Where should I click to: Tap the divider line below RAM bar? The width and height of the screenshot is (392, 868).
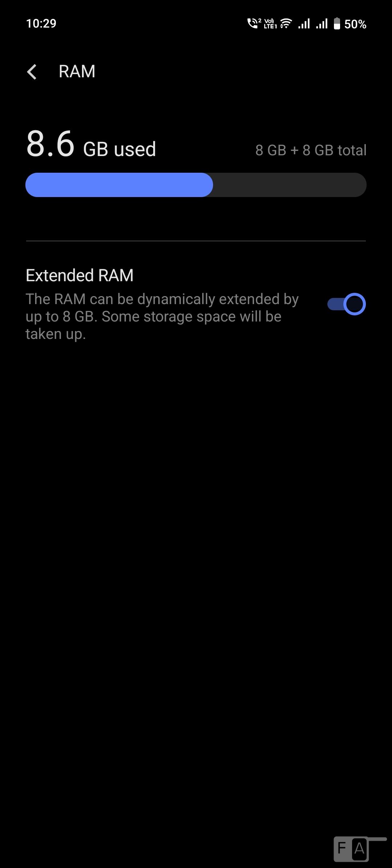click(196, 241)
